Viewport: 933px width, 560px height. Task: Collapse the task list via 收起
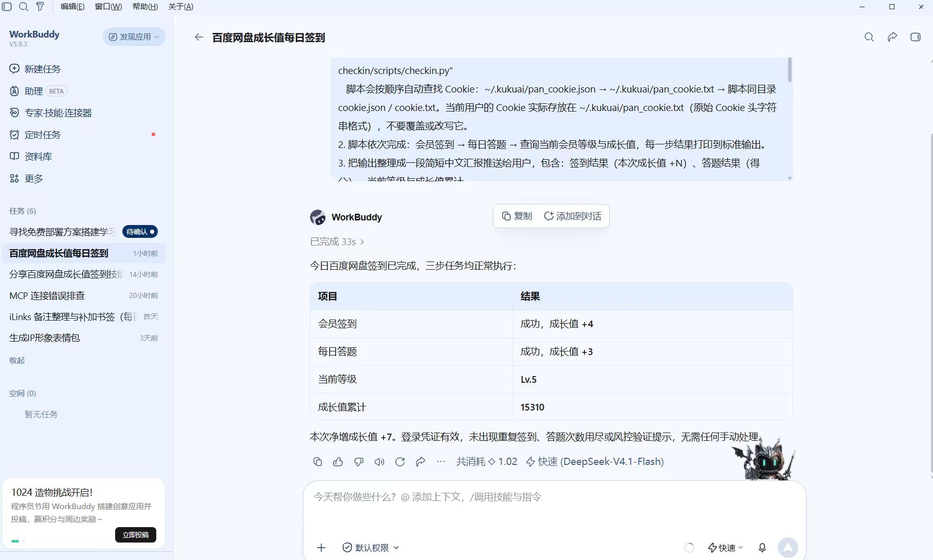[x=17, y=360]
